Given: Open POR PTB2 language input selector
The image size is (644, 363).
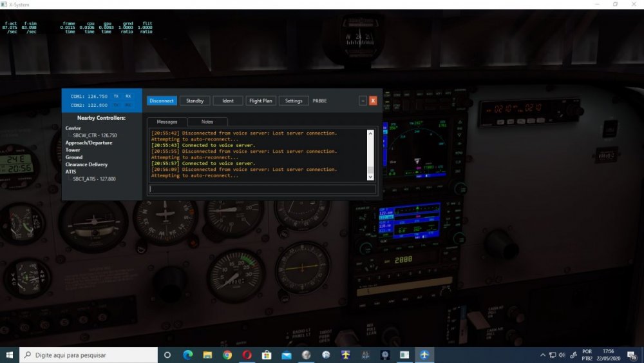Looking at the screenshot, I should [587, 355].
